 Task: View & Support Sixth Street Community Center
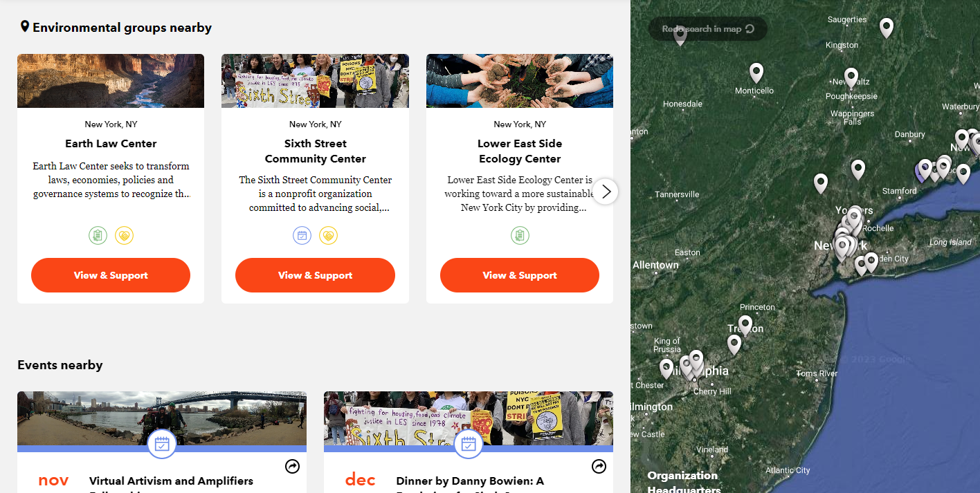[x=315, y=275]
